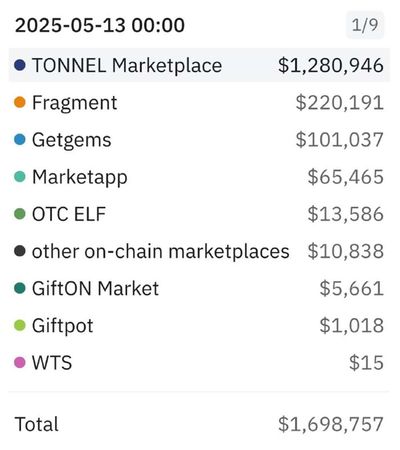Select the Marketapp series label
The height and width of the screenshot is (450, 400).
tap(80, 177)
